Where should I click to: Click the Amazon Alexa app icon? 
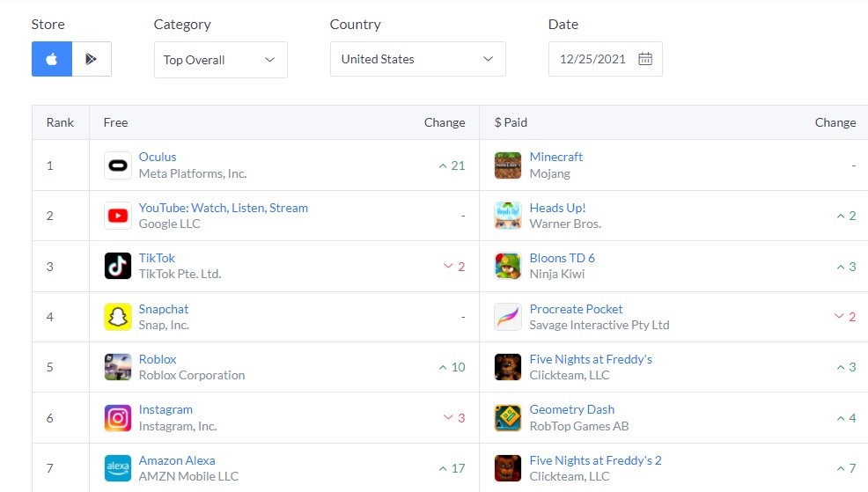click(x=118, y=468)
